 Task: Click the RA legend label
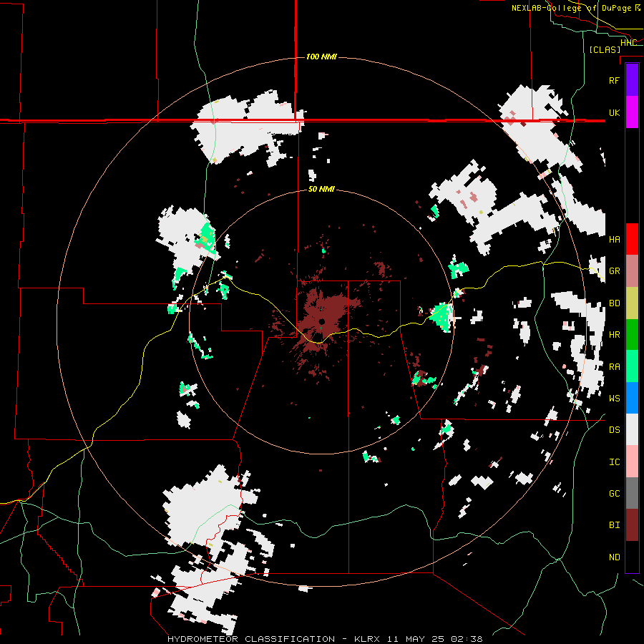point(615,366)
